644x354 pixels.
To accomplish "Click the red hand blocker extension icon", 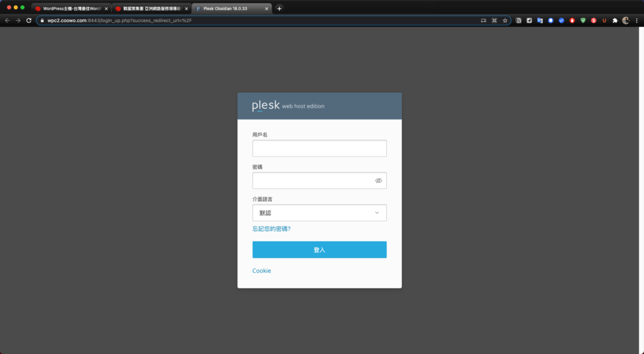I will (x=572, y=21).
